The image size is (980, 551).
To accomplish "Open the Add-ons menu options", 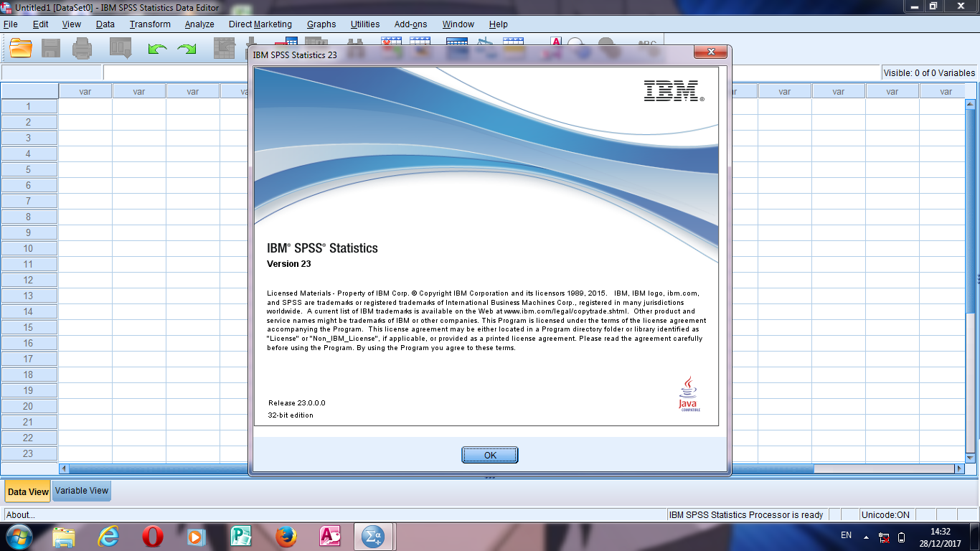I will coord(410,24).
